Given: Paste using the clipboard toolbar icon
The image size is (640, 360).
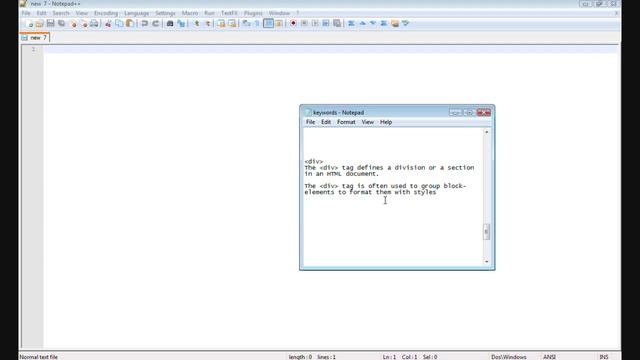Looking at the screenshot, I should coord(130,24).
